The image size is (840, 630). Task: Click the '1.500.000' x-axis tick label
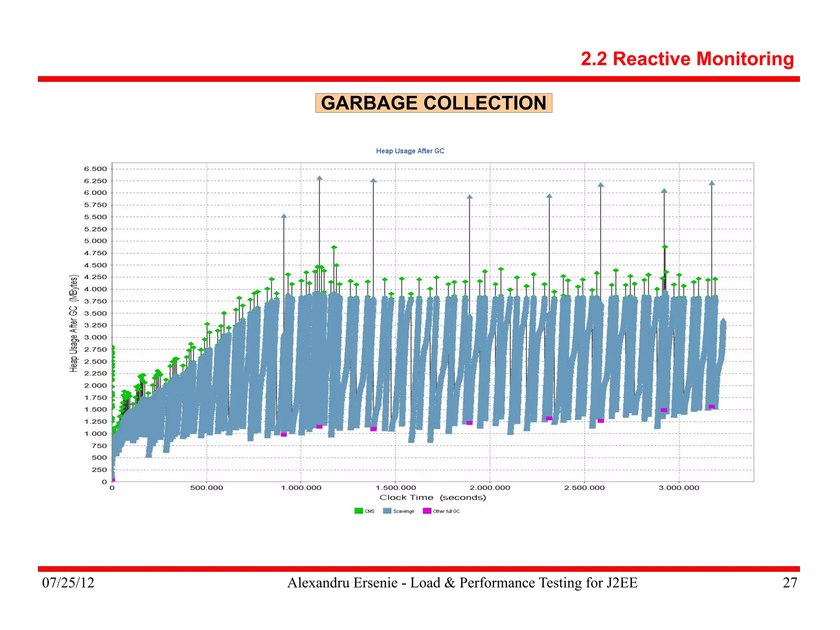click(x=396, y=488)
